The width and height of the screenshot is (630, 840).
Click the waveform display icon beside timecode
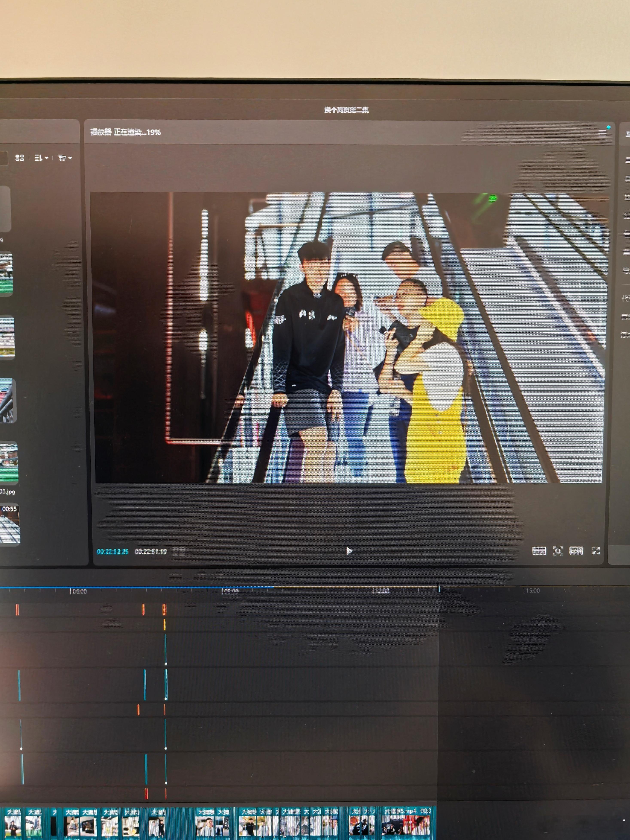pyautogui.click(x=178, y=551)
